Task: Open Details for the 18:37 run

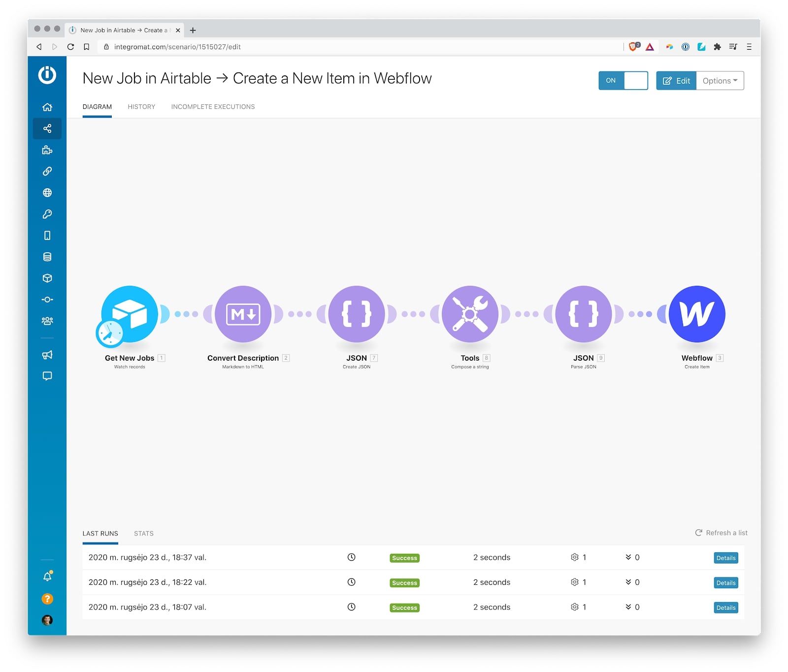Action: (726, 558)
